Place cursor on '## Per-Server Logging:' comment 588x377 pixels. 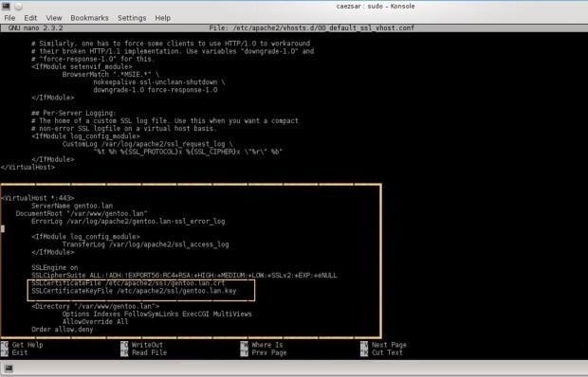point(74,113)
